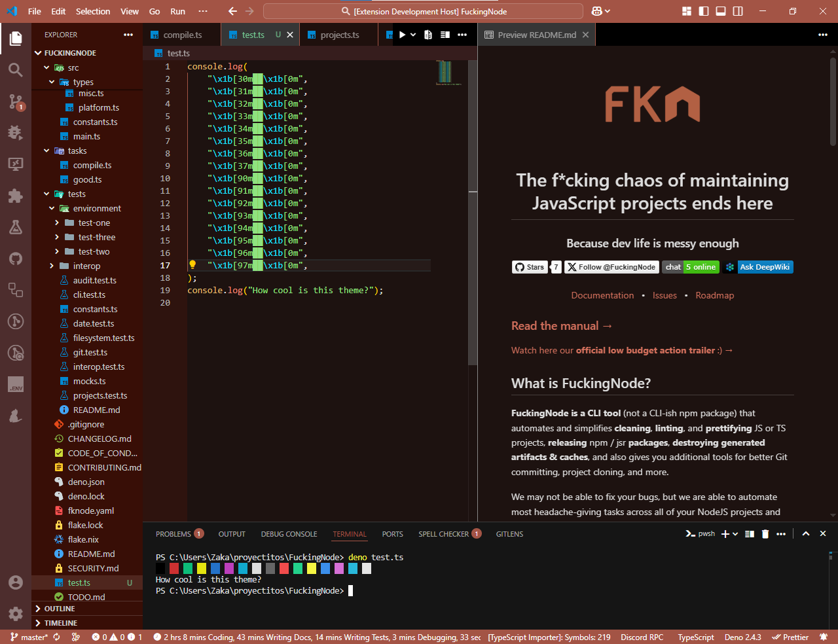The height and width of the screenshot is (644, 838).
Task: Click the Prettier status bar entry
Action: [x=790, y=637]
